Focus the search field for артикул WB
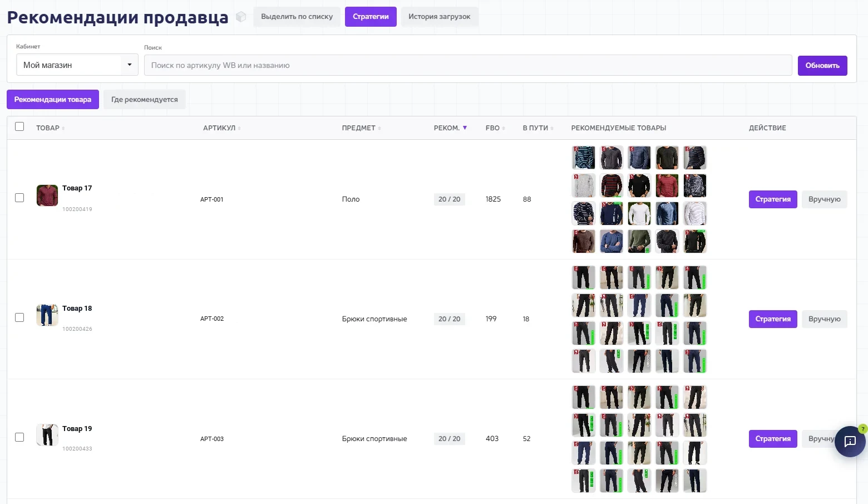The height and width of the screenshot is (504, 868). point(468,65)
